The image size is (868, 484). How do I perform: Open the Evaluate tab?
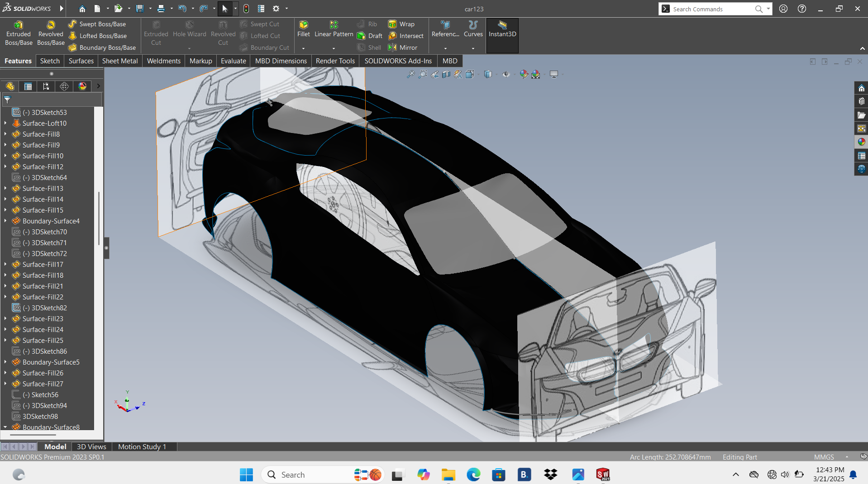click(233, 61)
